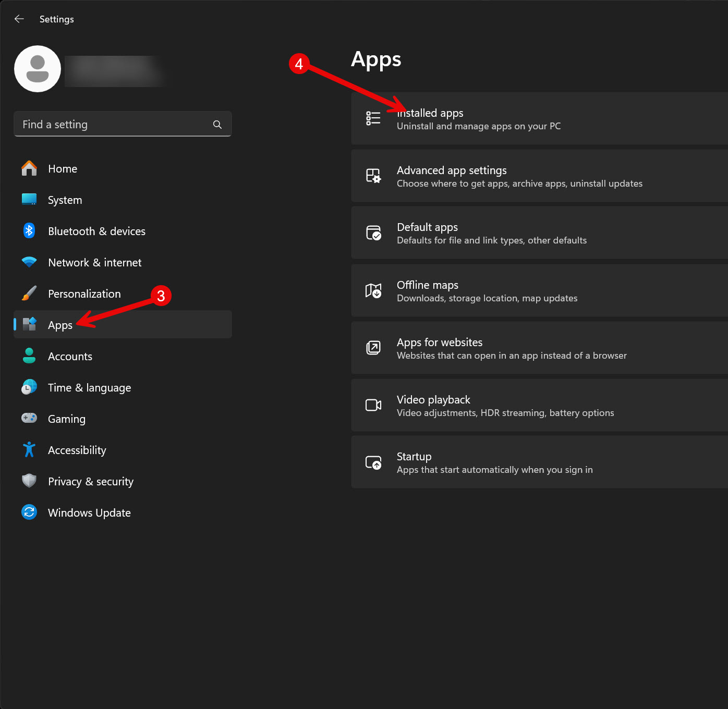Click the Home house icon

coord(29,168)
